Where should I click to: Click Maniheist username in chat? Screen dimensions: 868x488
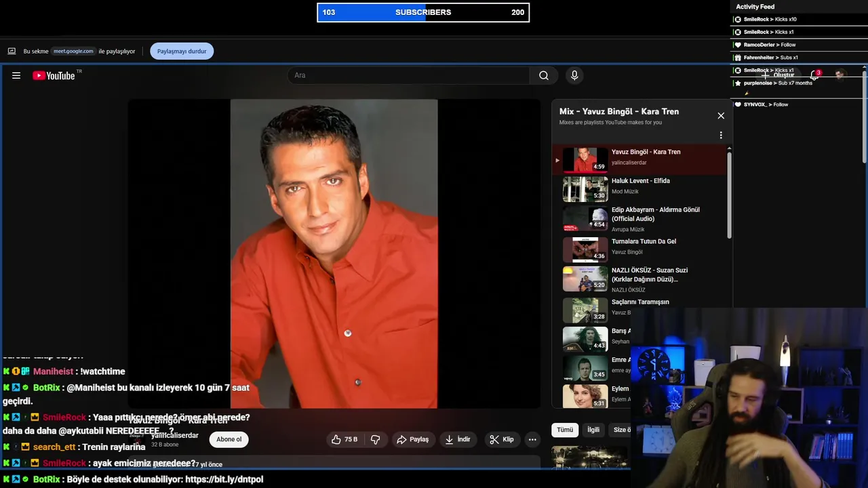pos(53,371)
